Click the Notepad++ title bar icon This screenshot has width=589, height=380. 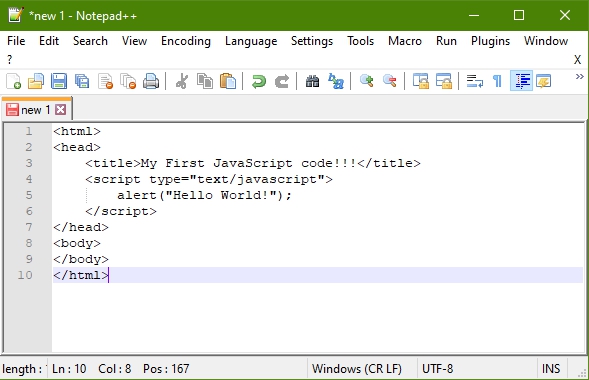(16, 15)
